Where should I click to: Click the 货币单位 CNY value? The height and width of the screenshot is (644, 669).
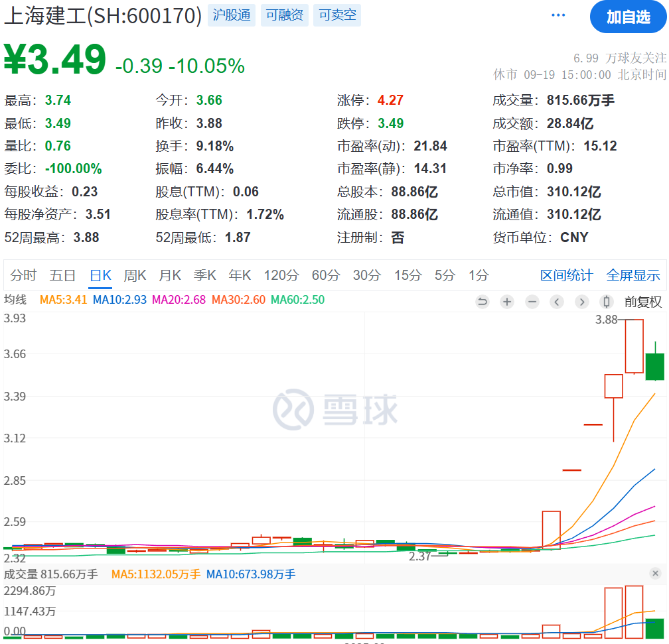coord(574,237)
